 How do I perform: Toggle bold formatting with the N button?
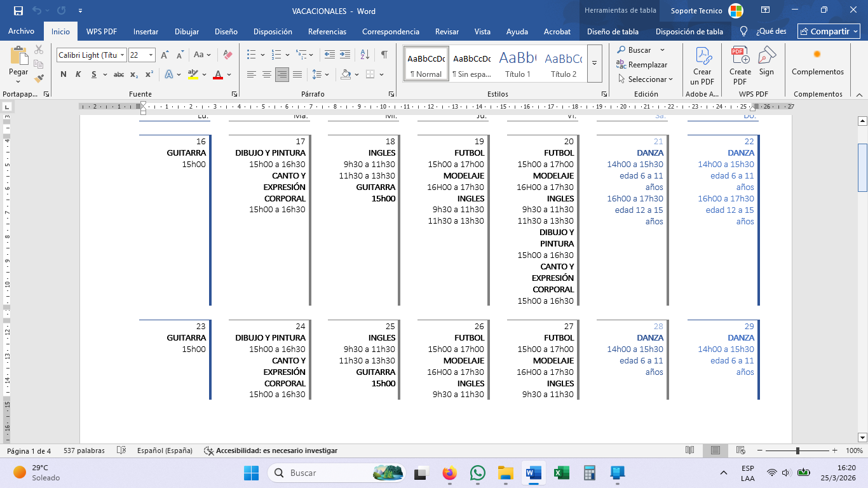tap(63, 74)
